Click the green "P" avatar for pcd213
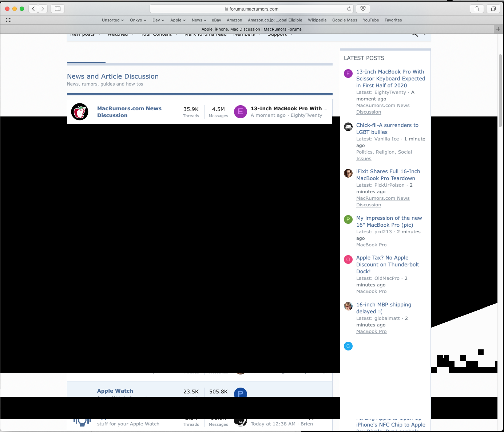Screen dimensions: 504x432 point(348,219)
